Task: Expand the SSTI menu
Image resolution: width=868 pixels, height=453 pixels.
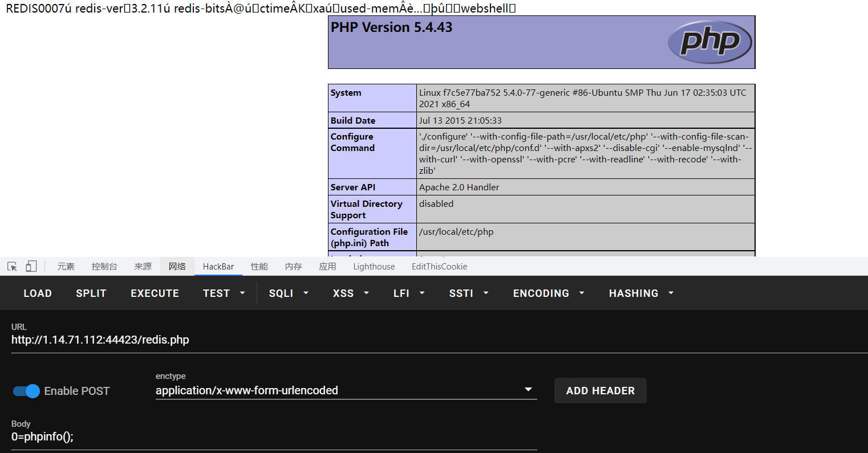Action: tap(468, 293)
